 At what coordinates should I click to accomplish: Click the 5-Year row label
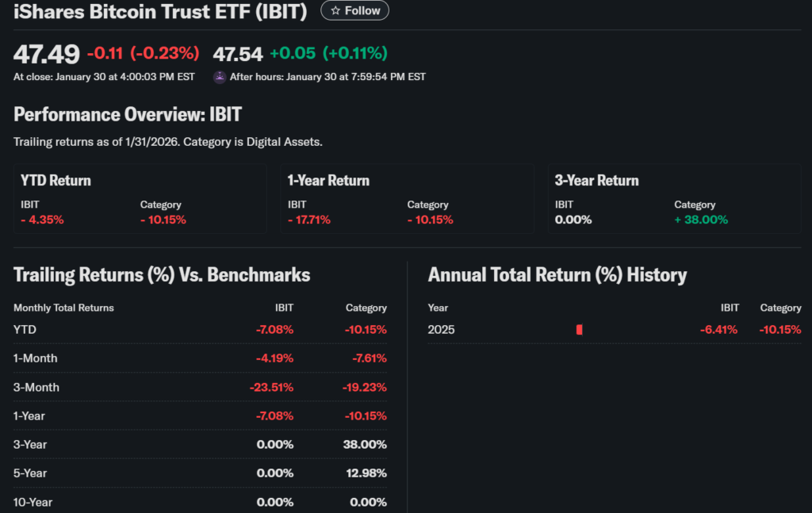pos(30,473)
